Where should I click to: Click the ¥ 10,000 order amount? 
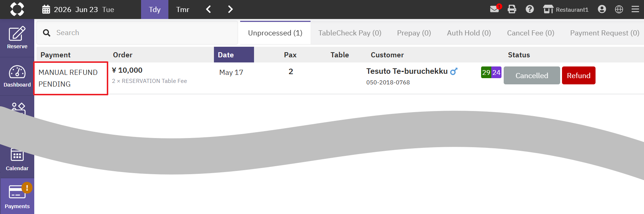pyautogui.click(x=127, y=70)
